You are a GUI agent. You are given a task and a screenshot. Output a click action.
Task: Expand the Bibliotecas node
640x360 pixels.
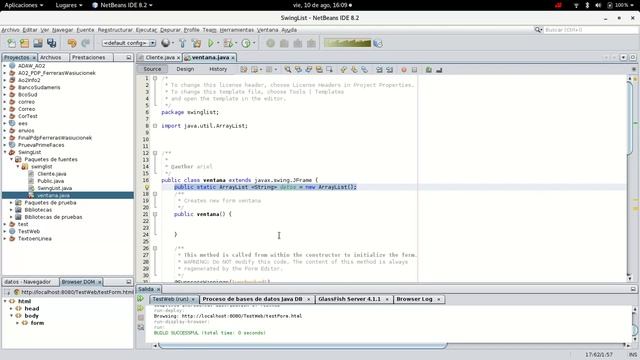tap(11, 210)
